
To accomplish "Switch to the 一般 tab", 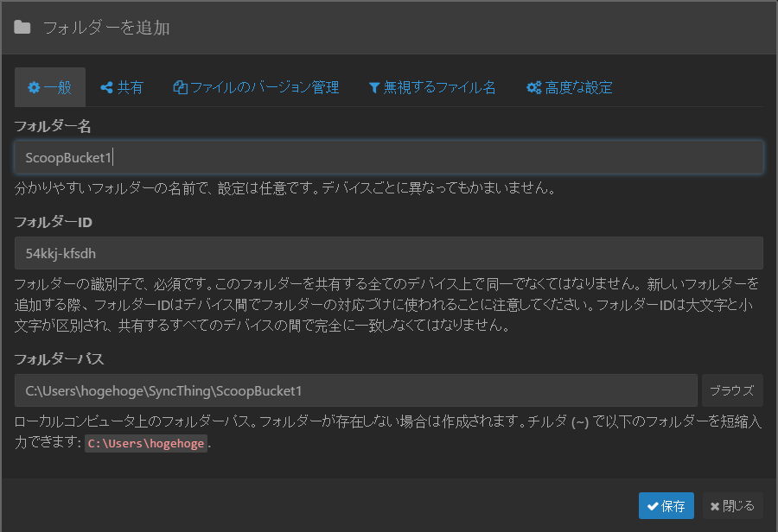I will (50, 88).
